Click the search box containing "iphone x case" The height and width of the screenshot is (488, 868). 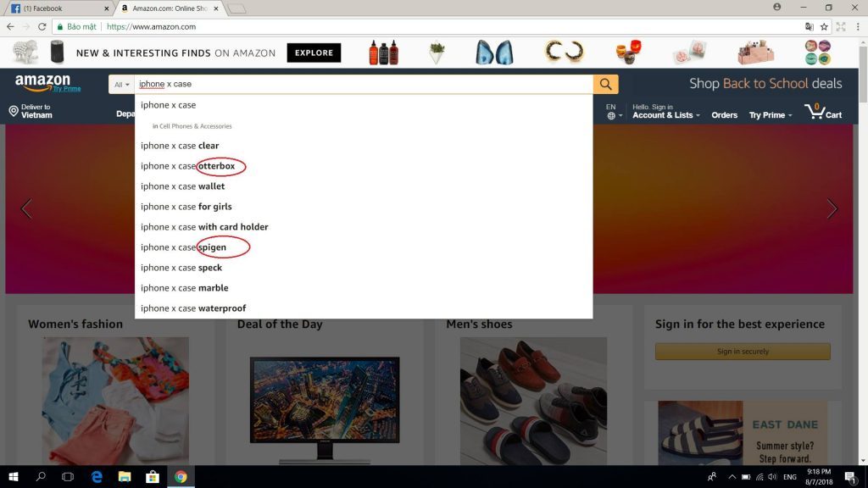tap(364, 84)
